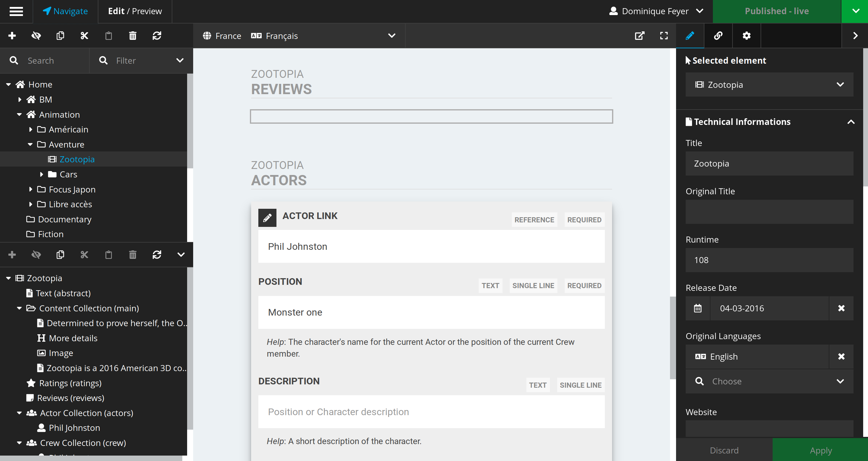Click the refresh icon in the top toolbar
The height and width of the screenshot is (461, 868).
coord(157,36)
